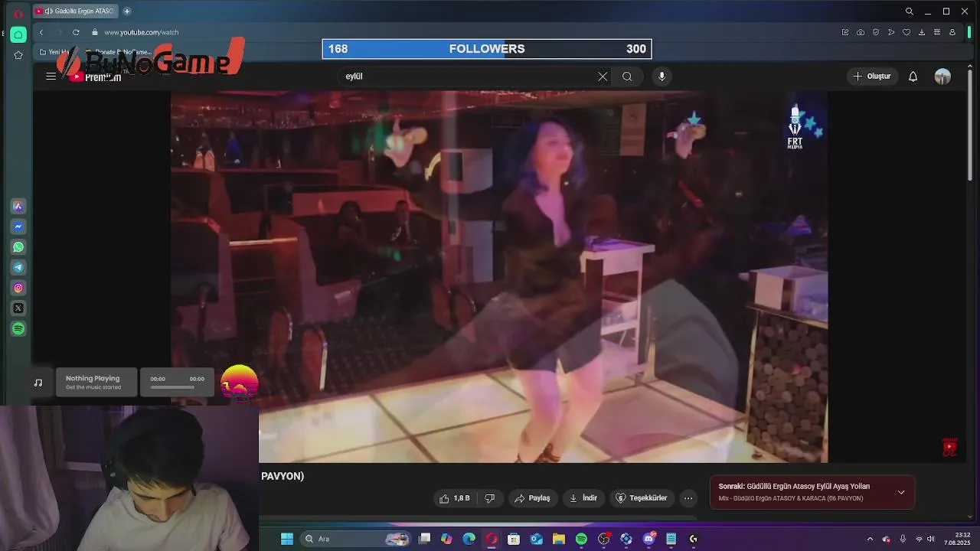Like the video (1,8 B)
This screenshot has width=980, height=551.
click(x=454, y=498)
